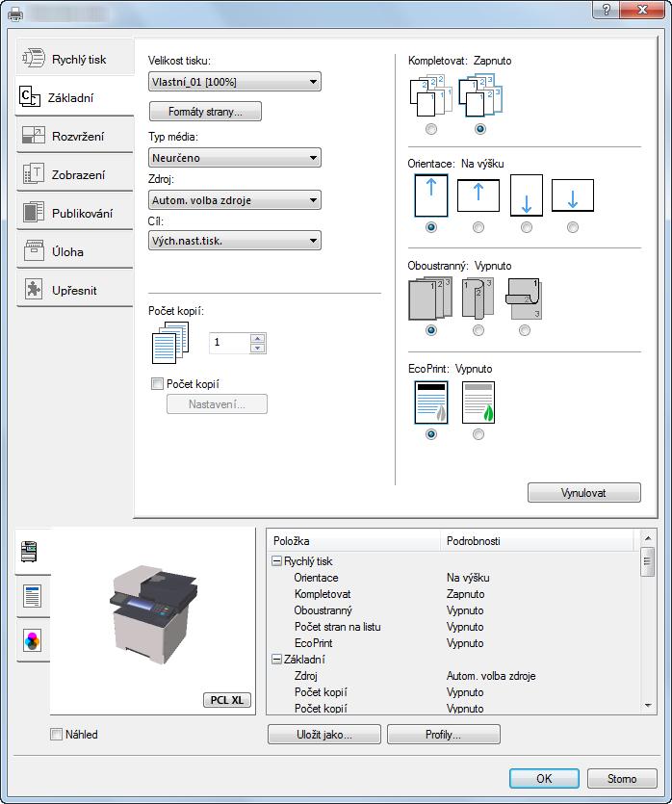
Task: Click the PCL XL badge
Action: [x=227, y=700]
